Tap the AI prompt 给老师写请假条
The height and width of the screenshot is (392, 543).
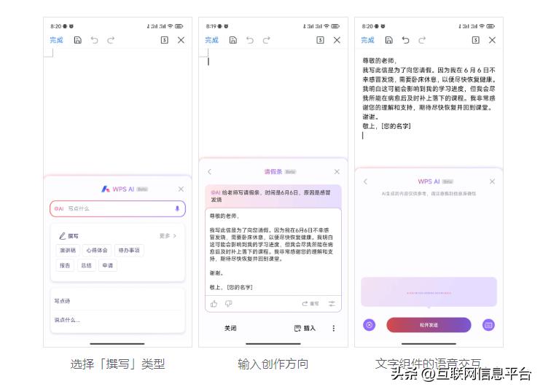pos(273,196)
